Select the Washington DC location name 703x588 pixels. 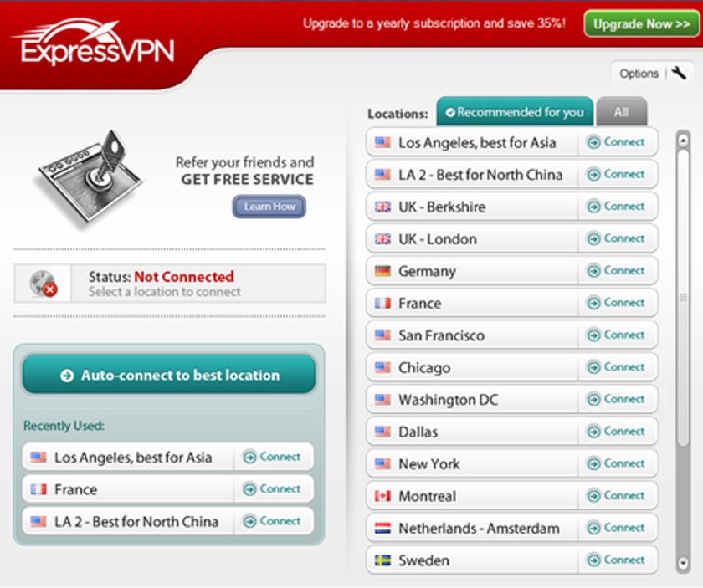pyautogui.click(x=448, y=400)
